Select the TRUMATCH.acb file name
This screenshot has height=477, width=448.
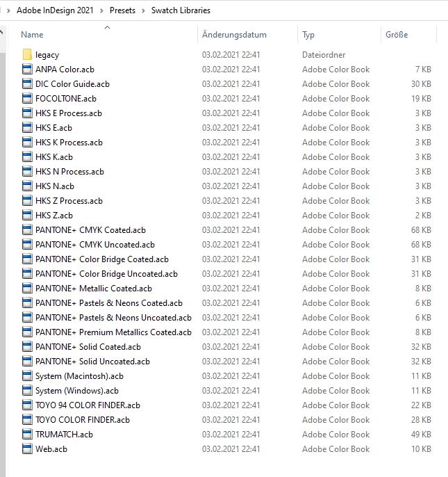[64, 435]
